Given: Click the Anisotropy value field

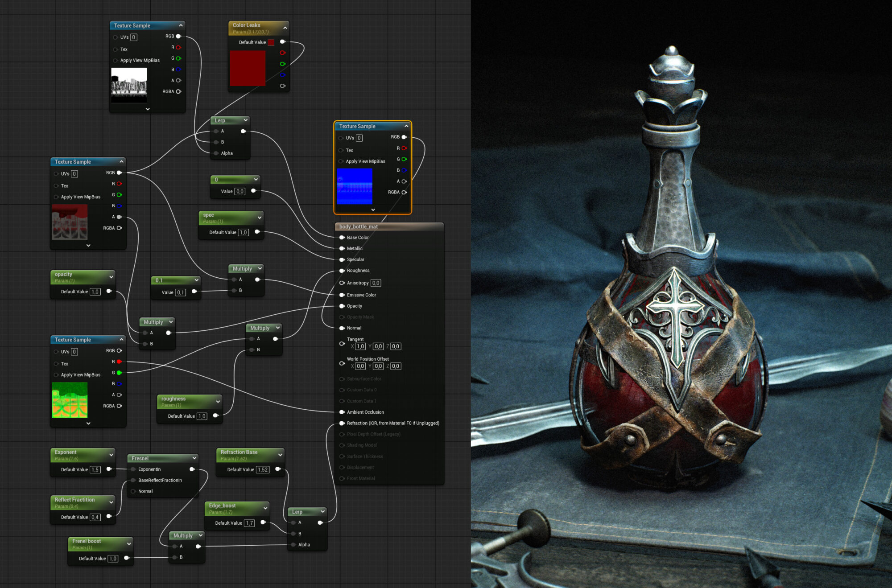Looking at the screenshot, I should 376,283.
